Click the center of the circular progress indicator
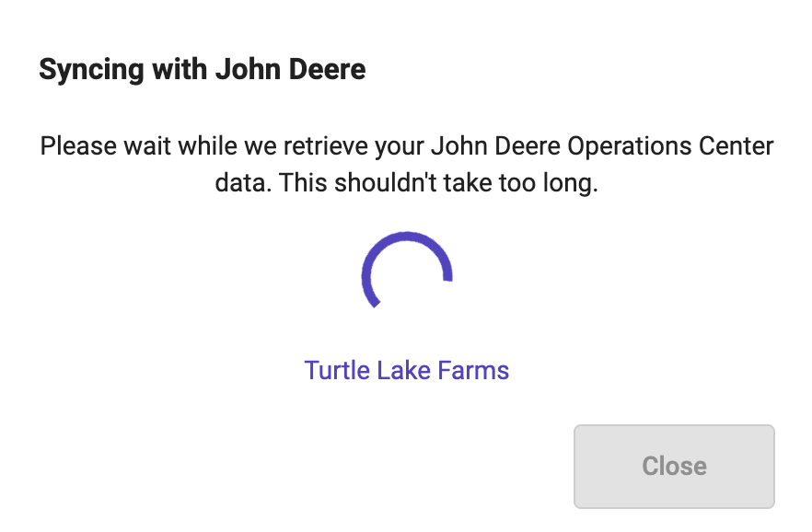Viewport: 812px width, 532px height. point(407,276)
